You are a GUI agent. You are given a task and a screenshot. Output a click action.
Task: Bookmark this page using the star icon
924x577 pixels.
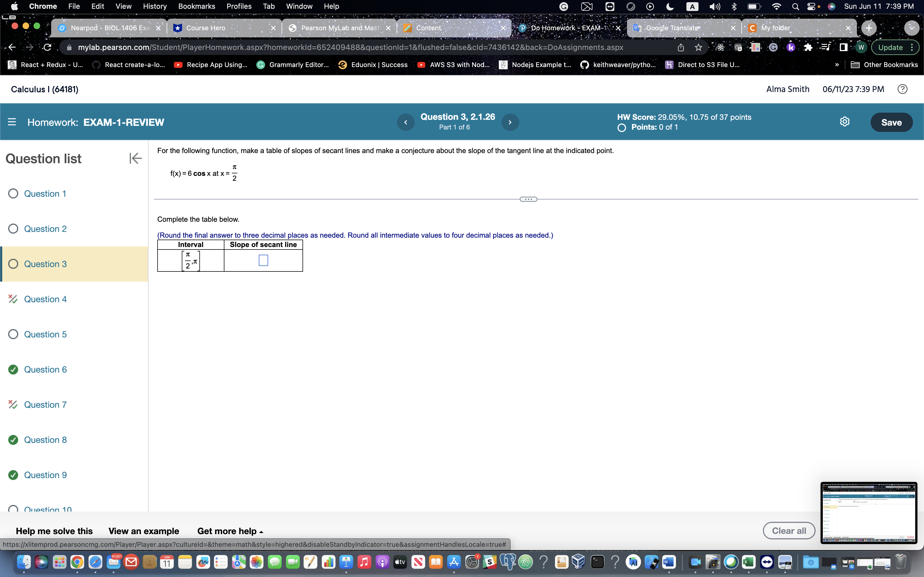click(698, 47)
